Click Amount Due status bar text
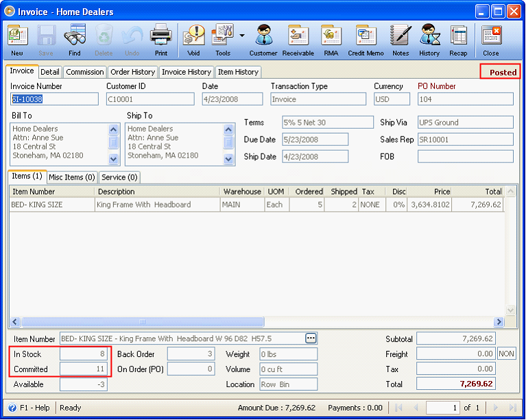This screenshot has height=420, width=526. coord(277,408)
